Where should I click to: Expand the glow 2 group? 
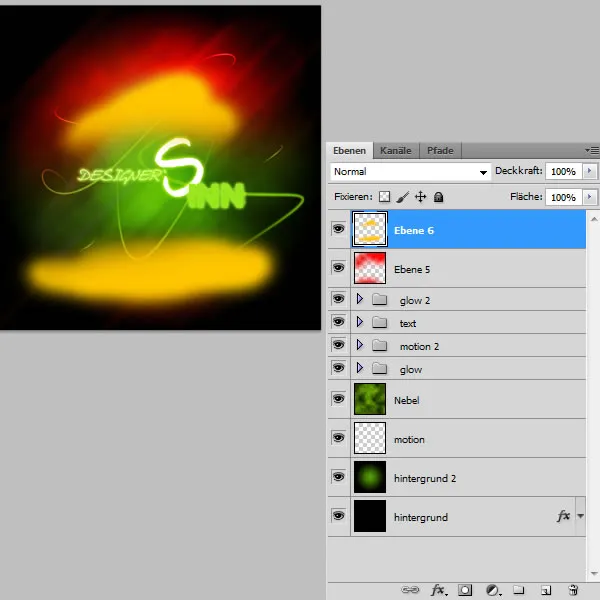pos(360,299)
